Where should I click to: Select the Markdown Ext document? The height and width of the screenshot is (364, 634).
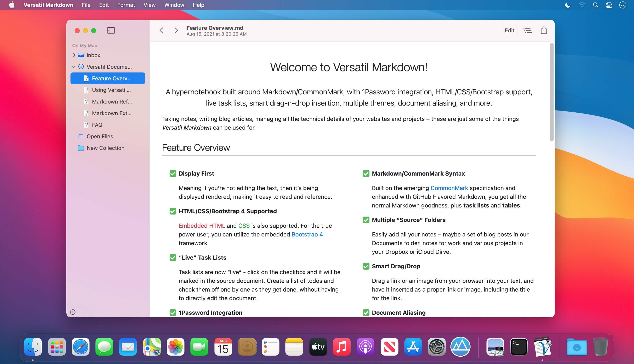pos(108,113)
